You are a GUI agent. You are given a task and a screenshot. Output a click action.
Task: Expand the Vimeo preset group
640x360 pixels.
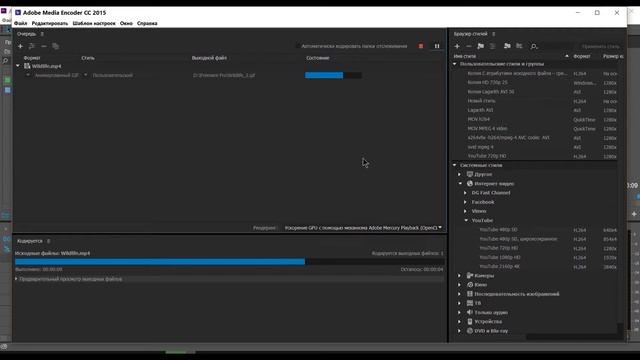click(465, 211)
